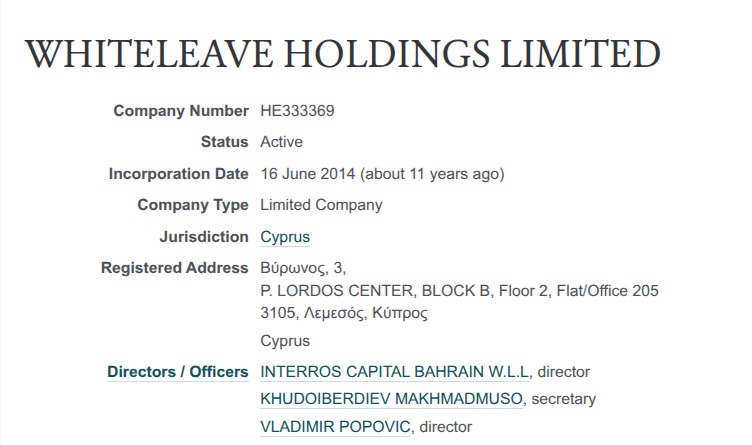
Task: Click the 3105, Λεμεσός, Κύπρος address line
Action: coord(344,313)
